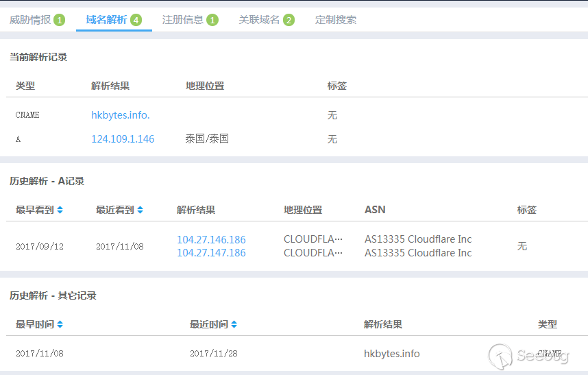The image size is (588, 375).
Task: Click the truncated CLOUDFLA… location in first row
Action: click(x=313, y=239)
